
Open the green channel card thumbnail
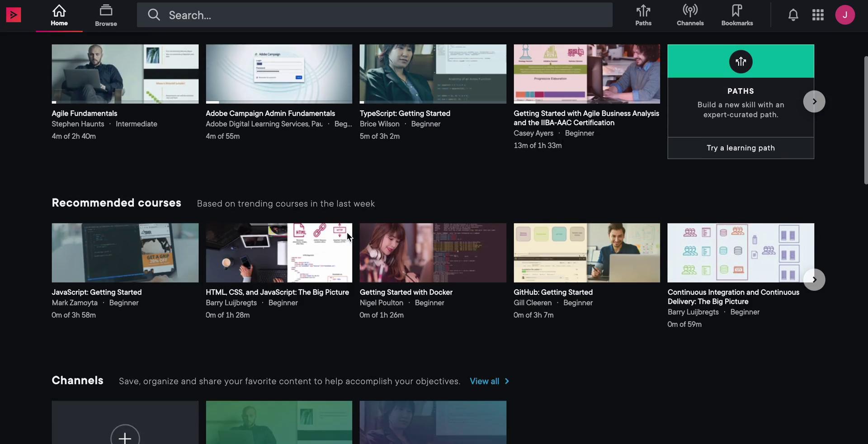(x=279, y=422)
